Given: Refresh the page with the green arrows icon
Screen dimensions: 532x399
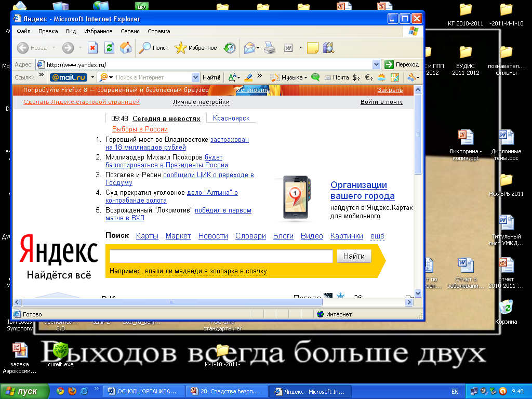Looking at the screenshot, I should (x=109, y=48).
